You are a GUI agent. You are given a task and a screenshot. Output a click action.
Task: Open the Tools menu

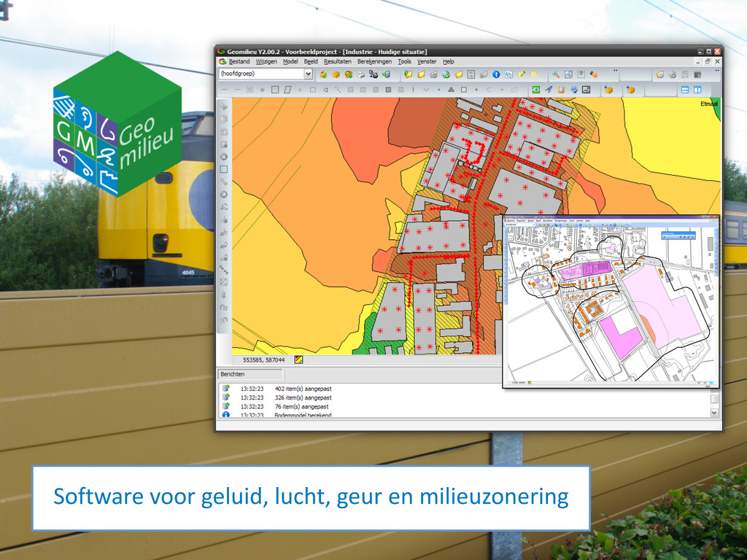[404, 61]
